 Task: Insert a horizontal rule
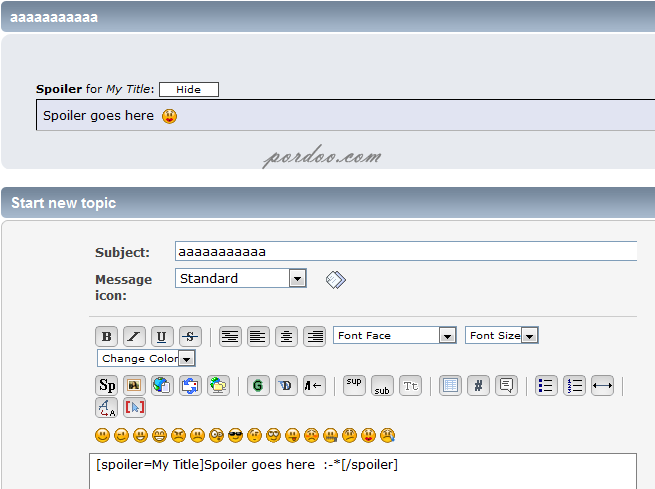coord(602,385)
